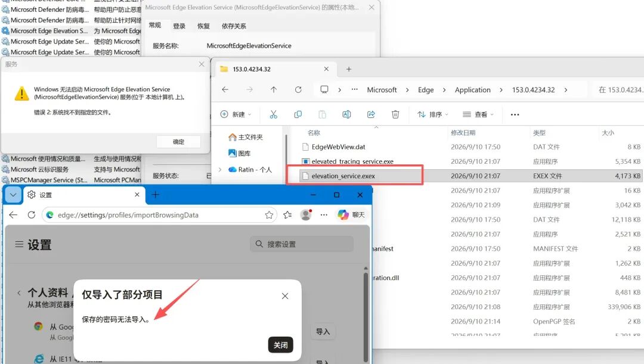Switch to the 常规 tab in properties
This screenshot has height=364, width=644.
[x=155, y=26]
